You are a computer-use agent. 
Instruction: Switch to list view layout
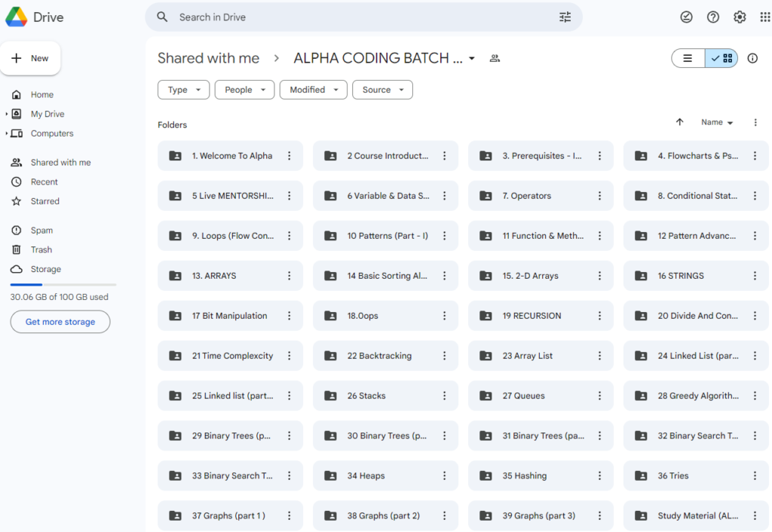[x=688, y=57]
